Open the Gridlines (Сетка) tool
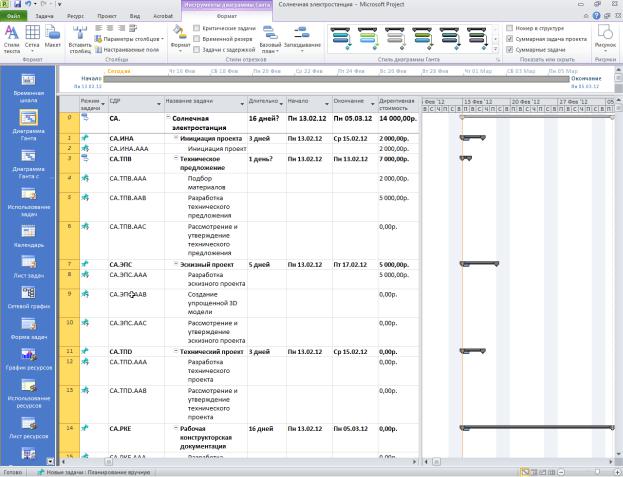 coord(32,39)
